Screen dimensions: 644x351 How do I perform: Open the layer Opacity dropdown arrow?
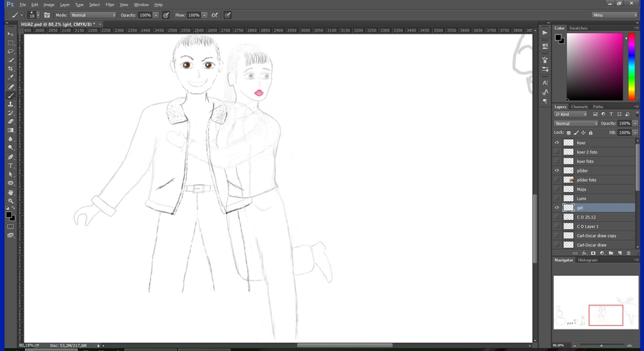635,123
